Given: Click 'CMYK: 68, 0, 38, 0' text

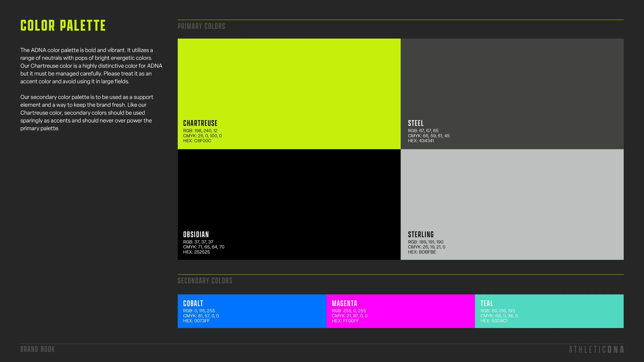Looking at the screenshot, I should 499,316.
